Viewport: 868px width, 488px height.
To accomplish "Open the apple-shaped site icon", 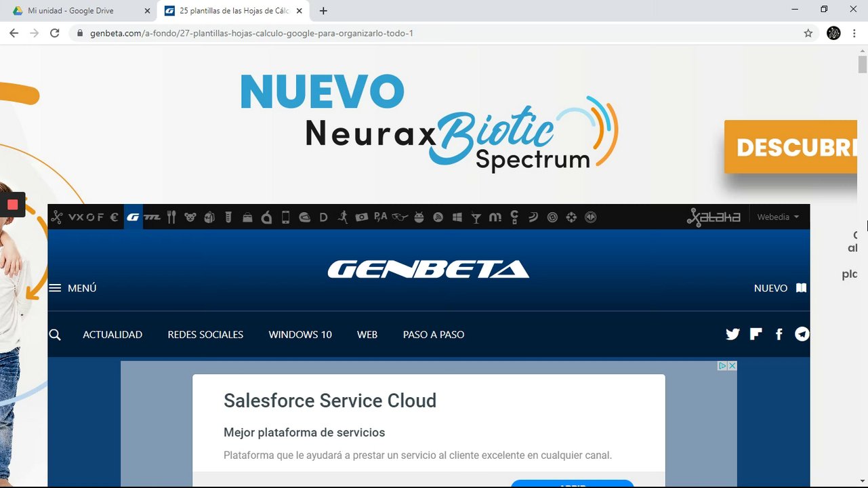I will pyautogui.click(x=266, y=217).
